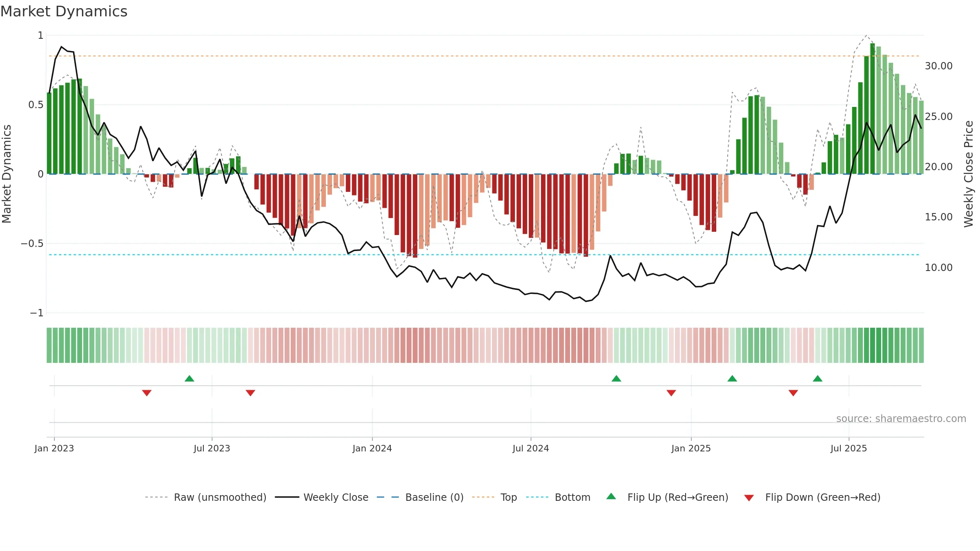Image resolution: width=980 pixels, height=551 pixels.
Task: Toggle the Top legend entry
Action: [494, 497]
